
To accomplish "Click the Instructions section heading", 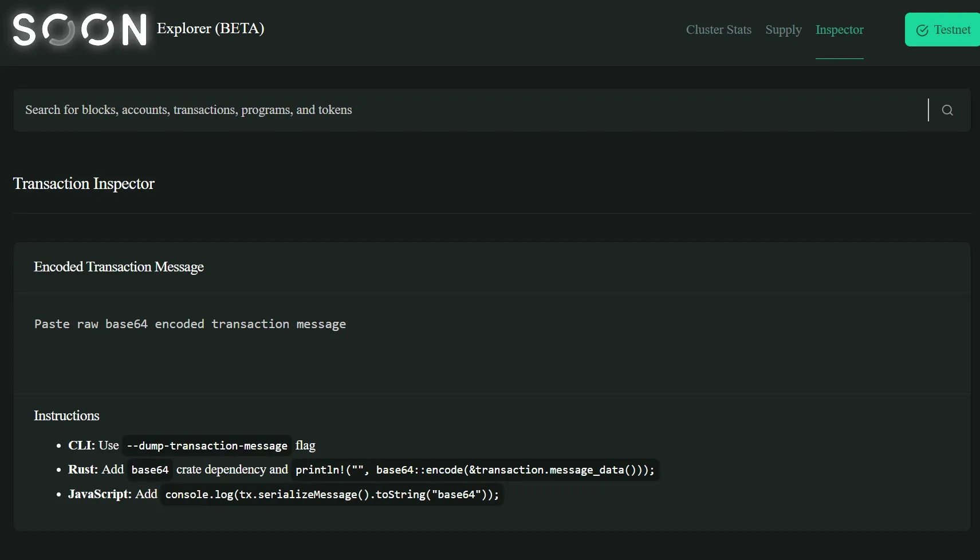I will pos(66,416).
